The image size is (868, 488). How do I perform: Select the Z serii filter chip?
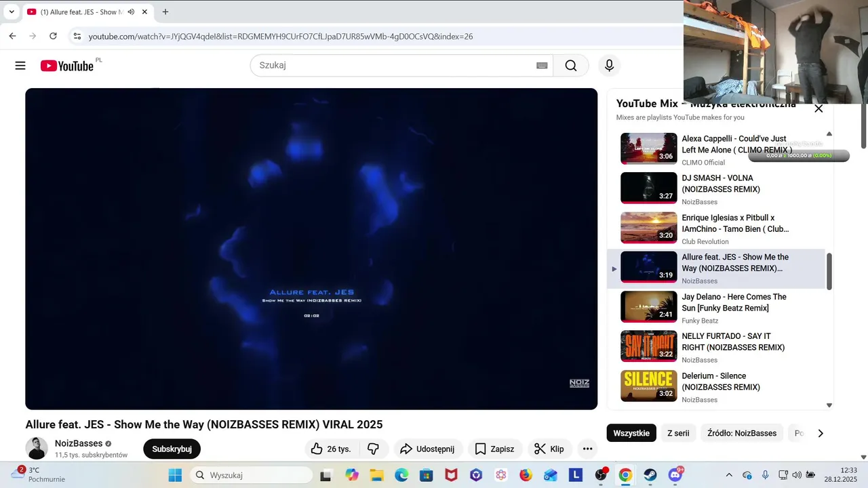pos(678,433)
